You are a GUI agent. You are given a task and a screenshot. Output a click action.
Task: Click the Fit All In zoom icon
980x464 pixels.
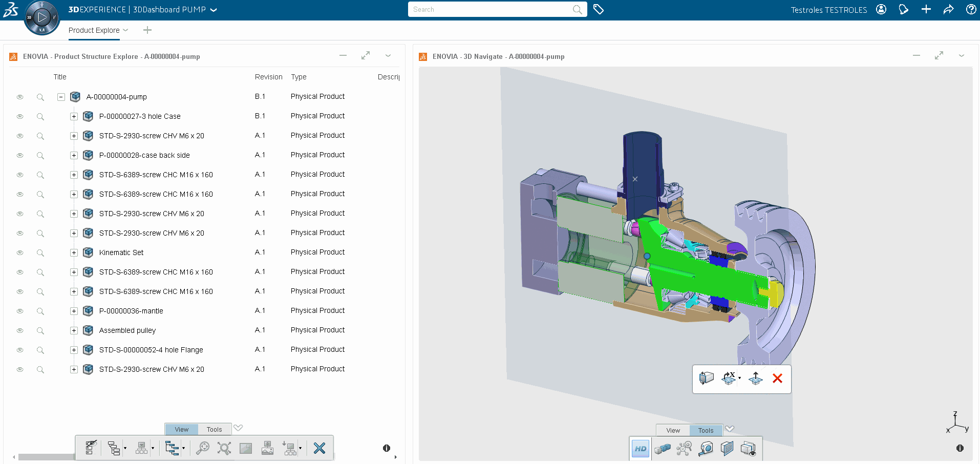pos(224,449)
